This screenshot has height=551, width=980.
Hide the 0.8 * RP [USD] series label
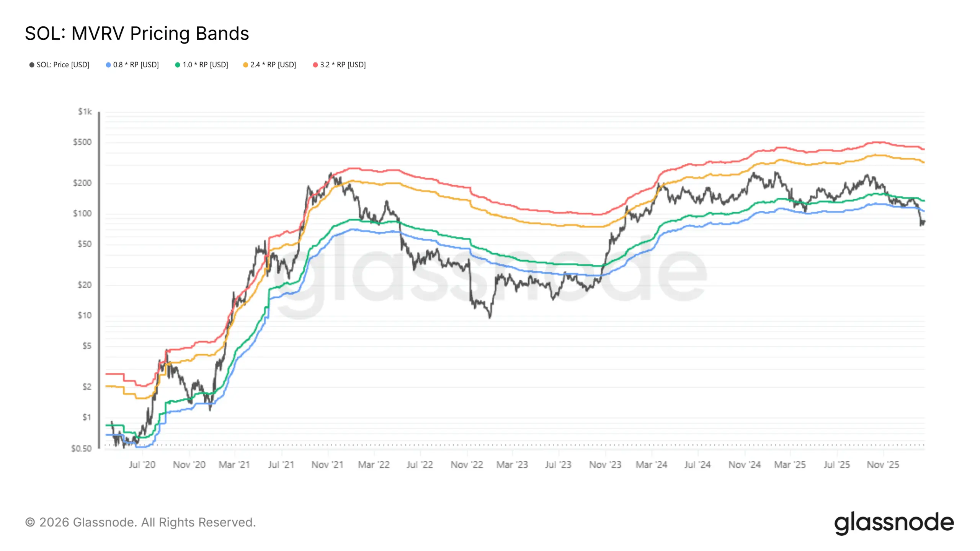coord(136,65)
